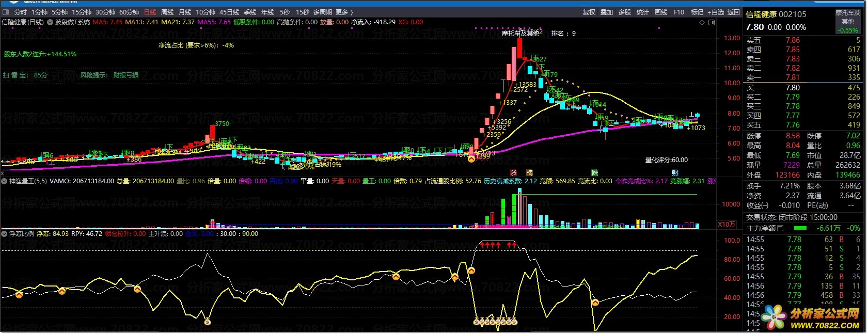
Task: Select the 5分钟 period tab
Action: [59, 12]
